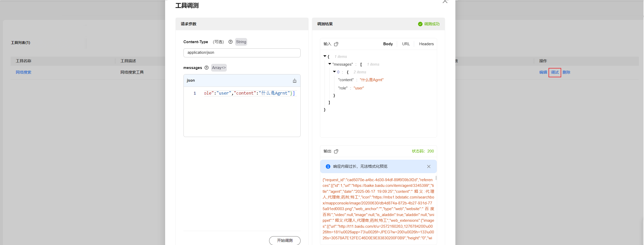
Task: Click the 状态码: 200 status text
Action: point(423,151)
